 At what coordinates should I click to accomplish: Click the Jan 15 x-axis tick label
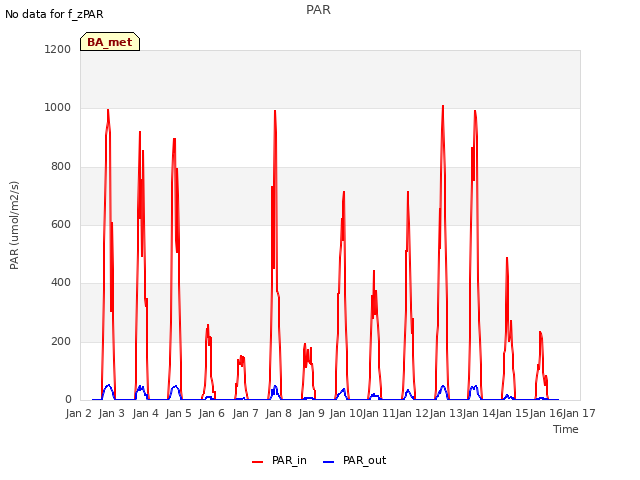coord(512,413)
